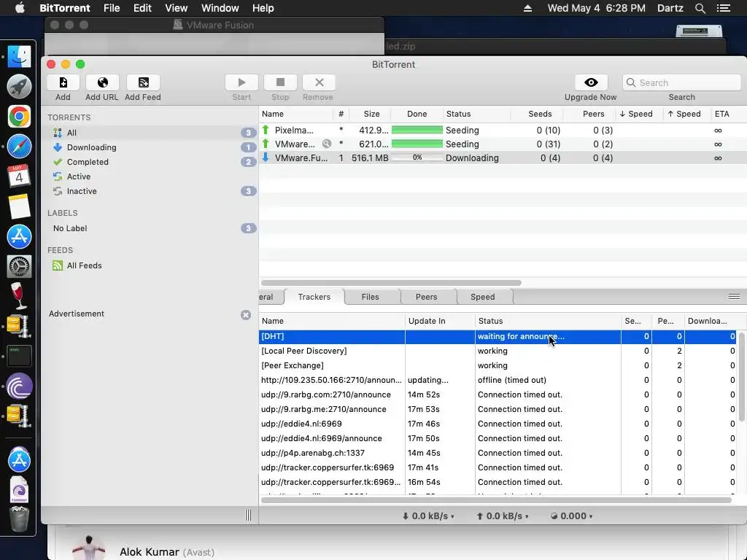Open Launchpad rocket icon in Dock
This screenshot has height=560, width=747.
[19, 87]
